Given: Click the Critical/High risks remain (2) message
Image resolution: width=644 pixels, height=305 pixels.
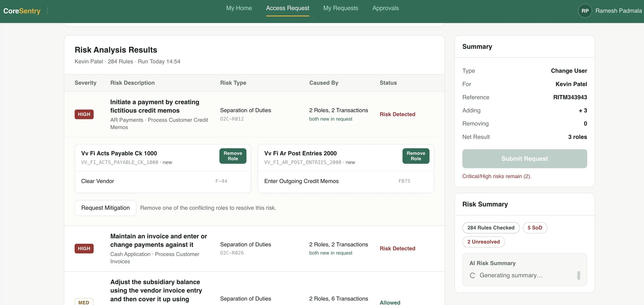Looking at the screenshot, I should (x=497, y=176).
